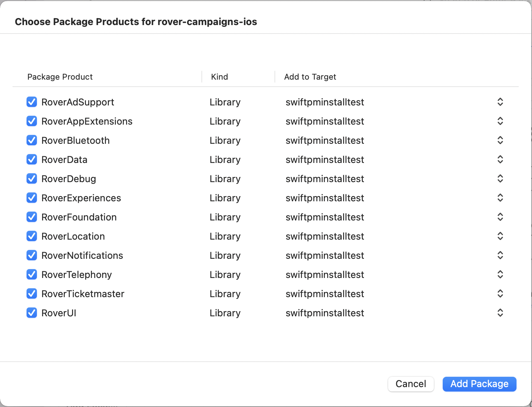Deselect the RoverDebug product checkbox
This screenshot has width=532, height=407.
[x=32, y=179]
